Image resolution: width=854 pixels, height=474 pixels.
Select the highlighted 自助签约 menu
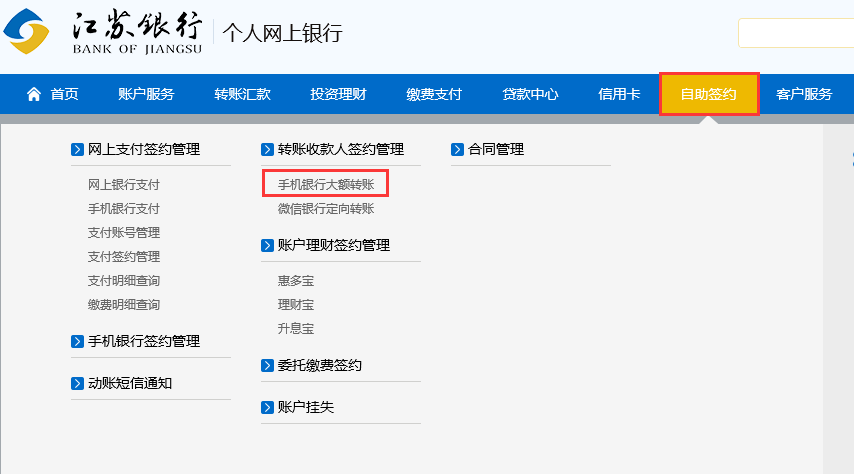tap(709, 94)
